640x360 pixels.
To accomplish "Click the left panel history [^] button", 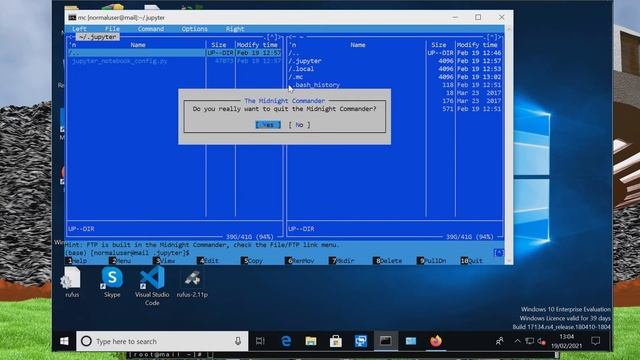I will pos(273,37).
